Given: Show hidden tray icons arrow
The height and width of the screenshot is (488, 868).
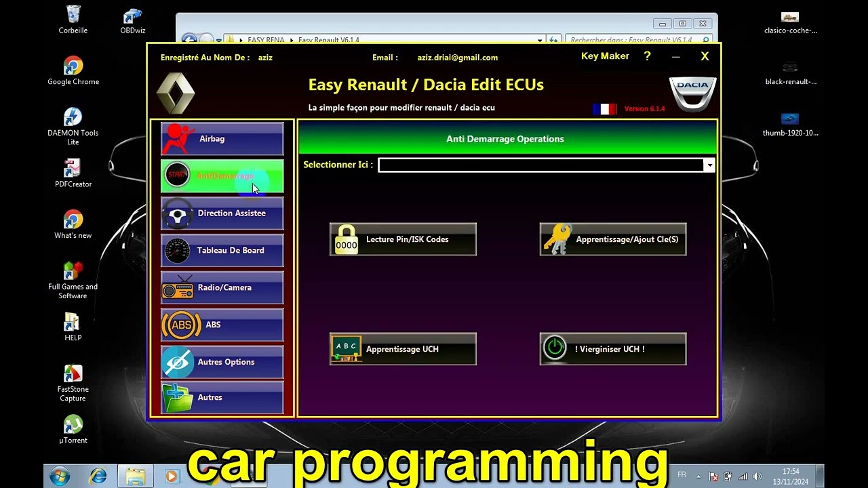Looking at the screenshot, I should click(x=698, y=476).
